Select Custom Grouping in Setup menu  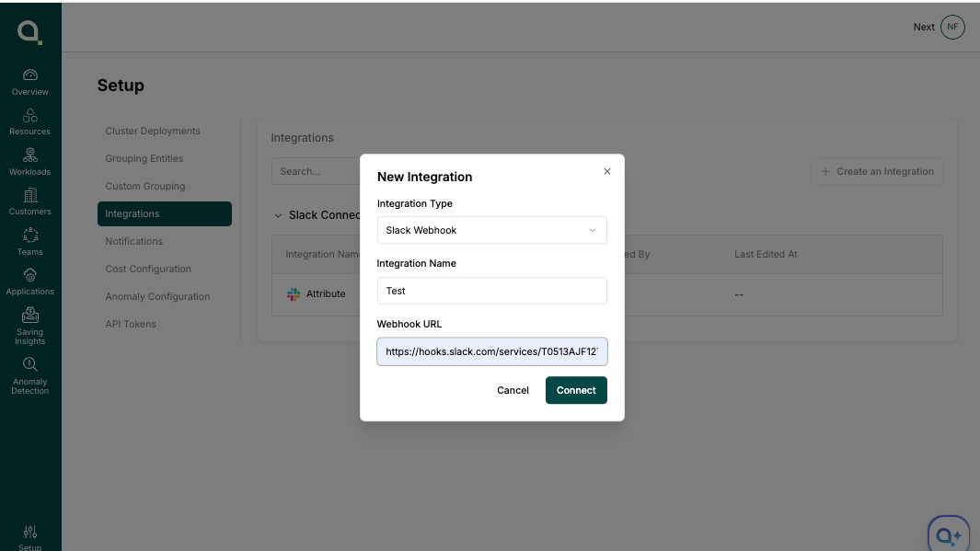(145, 186)
